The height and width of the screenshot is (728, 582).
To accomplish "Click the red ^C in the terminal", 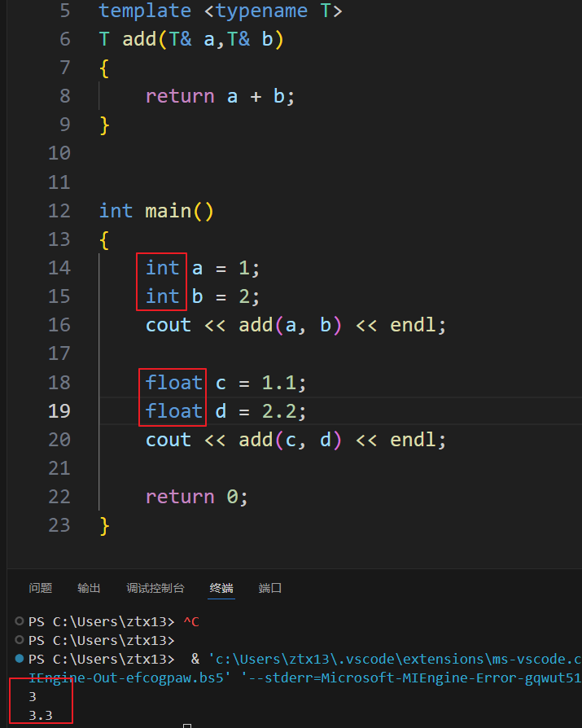I will click(x=191, y=621).
